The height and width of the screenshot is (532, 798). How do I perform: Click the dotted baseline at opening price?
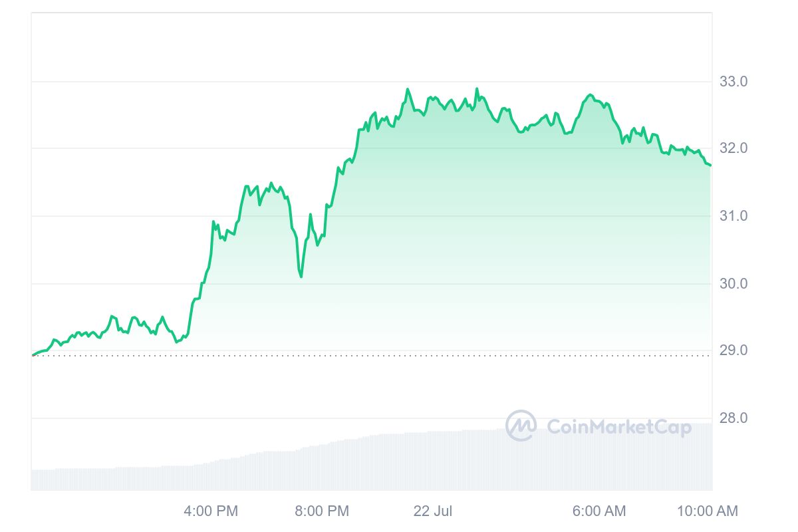[x=372, y=355]
